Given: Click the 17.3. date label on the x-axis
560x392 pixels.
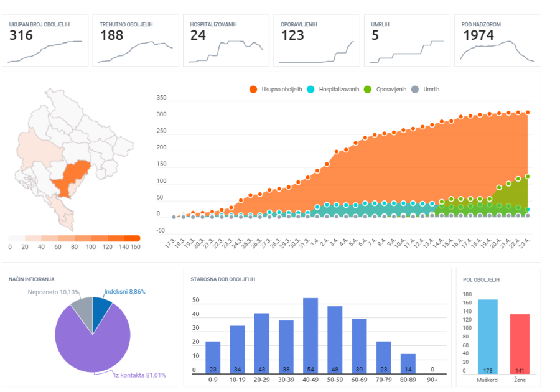Looking at the screenshot, I should 170,243.
